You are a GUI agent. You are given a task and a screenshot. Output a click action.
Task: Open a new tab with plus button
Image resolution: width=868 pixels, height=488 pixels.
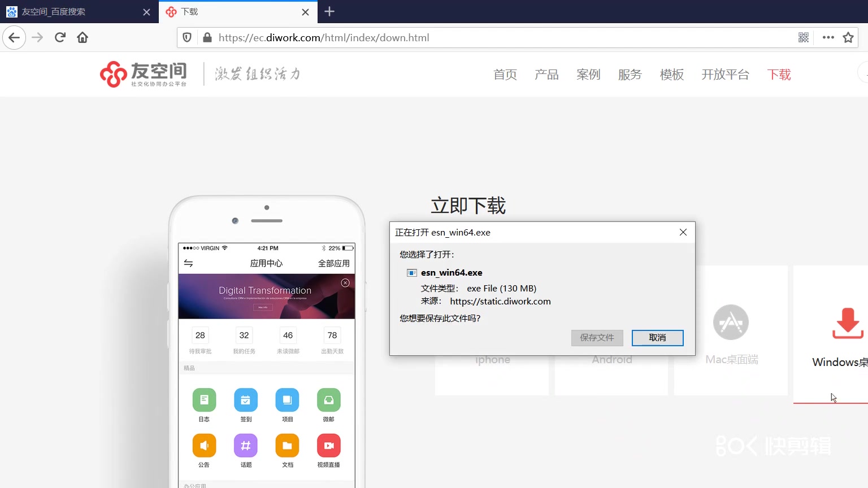coord(329,11)
